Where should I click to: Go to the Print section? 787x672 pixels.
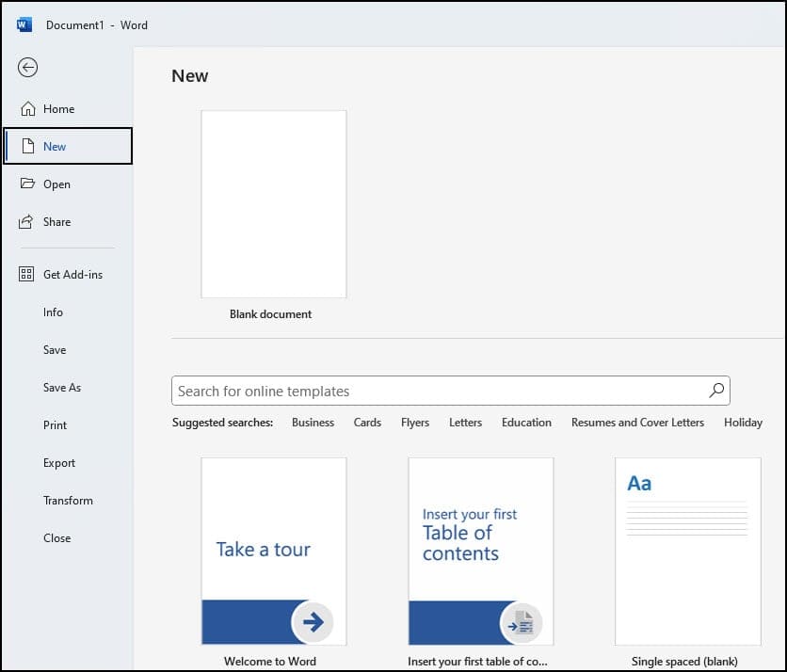55,425
